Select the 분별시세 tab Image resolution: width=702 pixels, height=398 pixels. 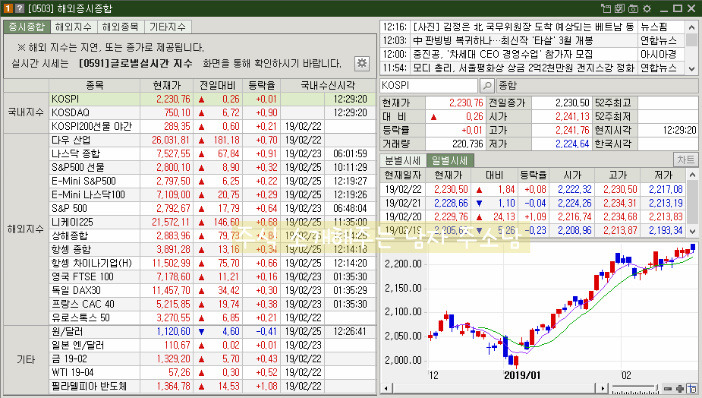pyautogui.click(x=403, y=160)
